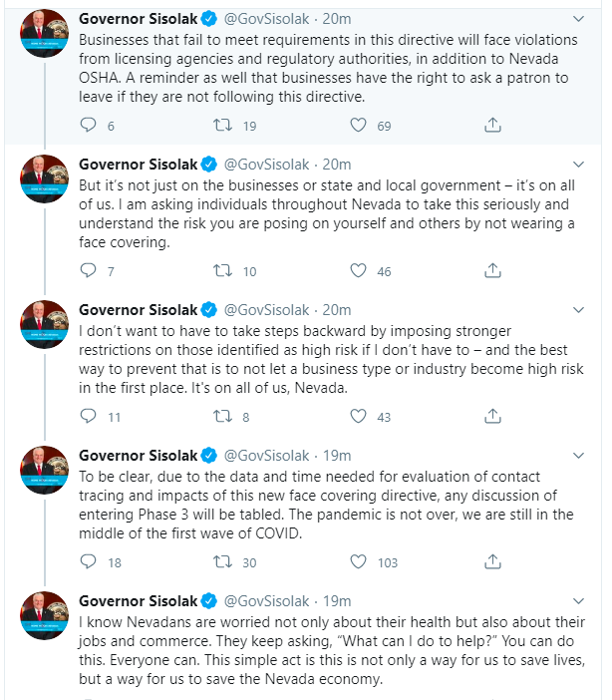
Task: Retweet the Nevada OSHA violations tweet
Action: [226, 126]
